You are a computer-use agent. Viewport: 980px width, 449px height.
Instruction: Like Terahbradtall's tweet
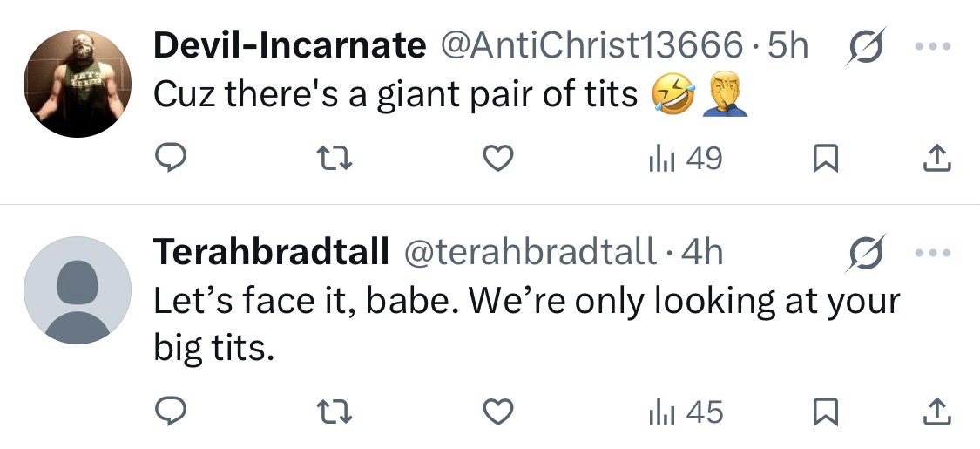(497, 412)
